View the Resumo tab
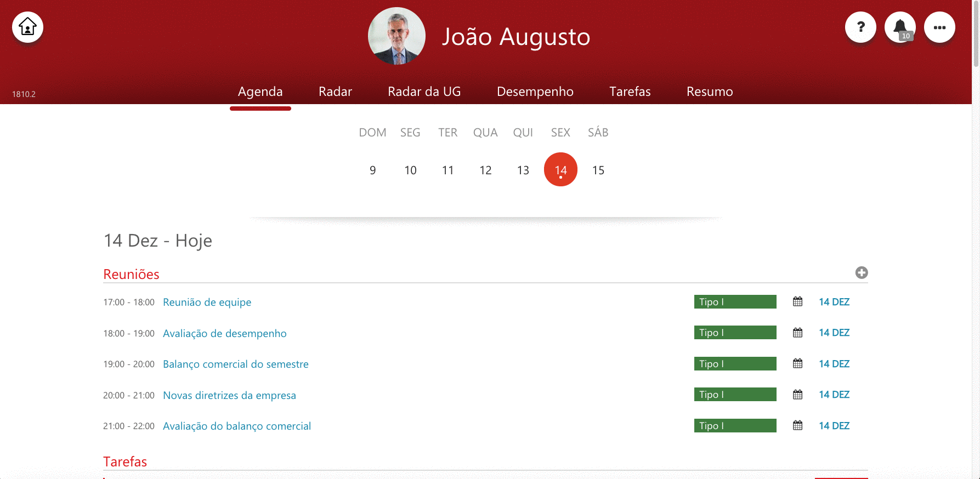The image size is (980, 479). pos(710,92)
